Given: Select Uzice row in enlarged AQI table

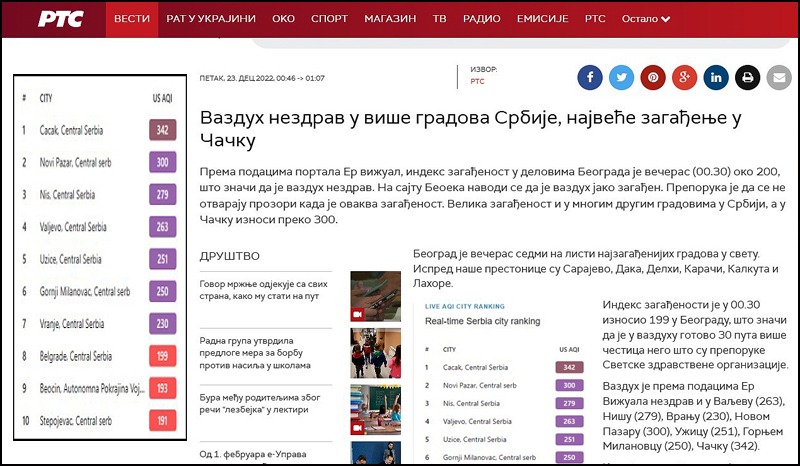Looking at the screenshot, I should click(x=99, y=259).
